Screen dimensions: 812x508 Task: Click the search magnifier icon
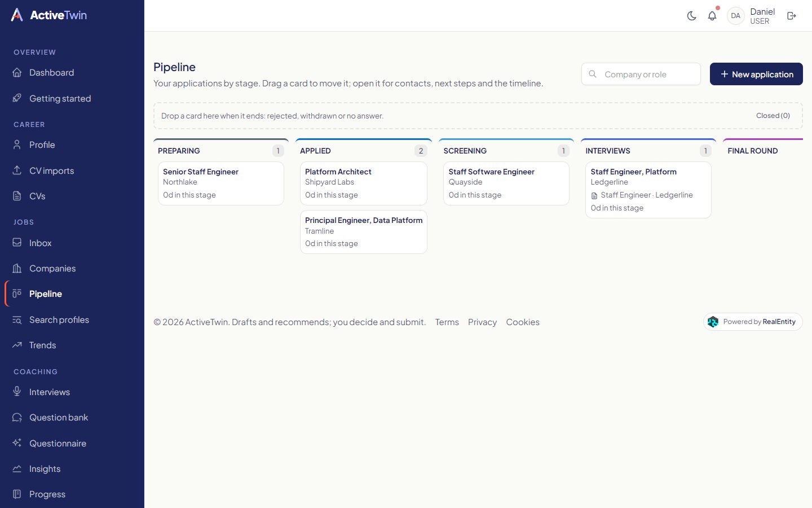pos(593,74)
